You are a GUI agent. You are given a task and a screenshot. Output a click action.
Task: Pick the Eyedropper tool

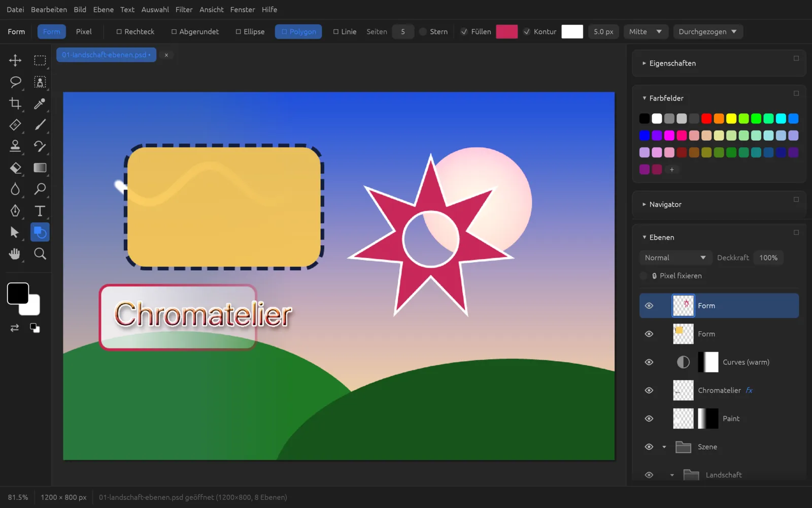click(40, 103)
